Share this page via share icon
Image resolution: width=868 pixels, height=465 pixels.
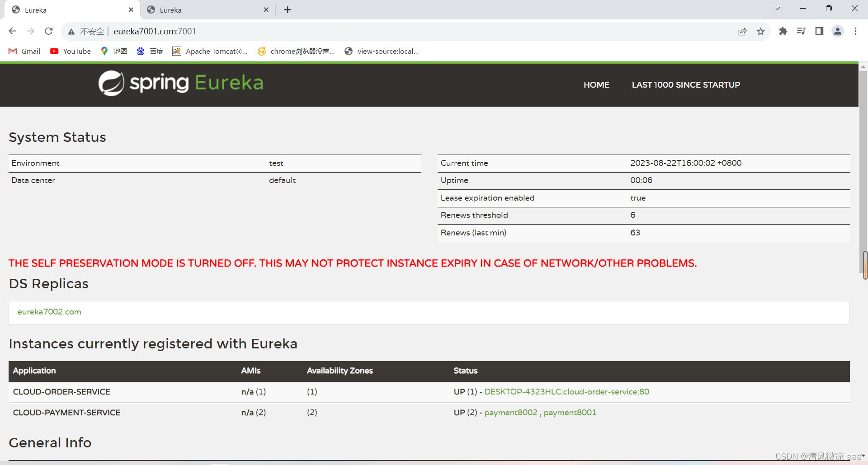(x=742, y=31)
